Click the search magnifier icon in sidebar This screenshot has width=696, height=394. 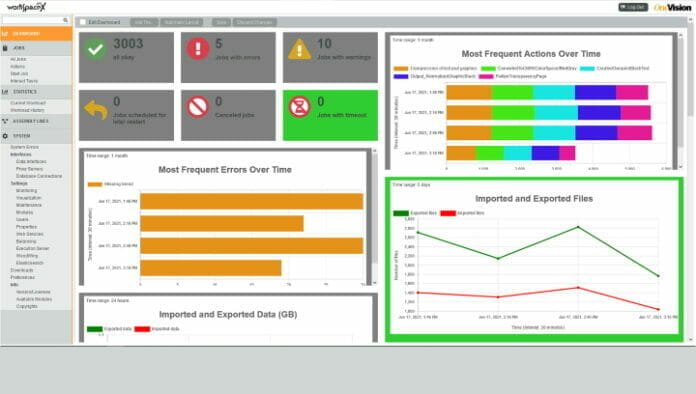tap(65, 20)
